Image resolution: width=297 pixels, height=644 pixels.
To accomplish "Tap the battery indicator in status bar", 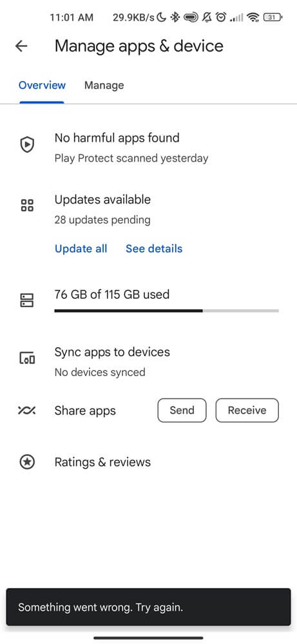I will point(273,17).
